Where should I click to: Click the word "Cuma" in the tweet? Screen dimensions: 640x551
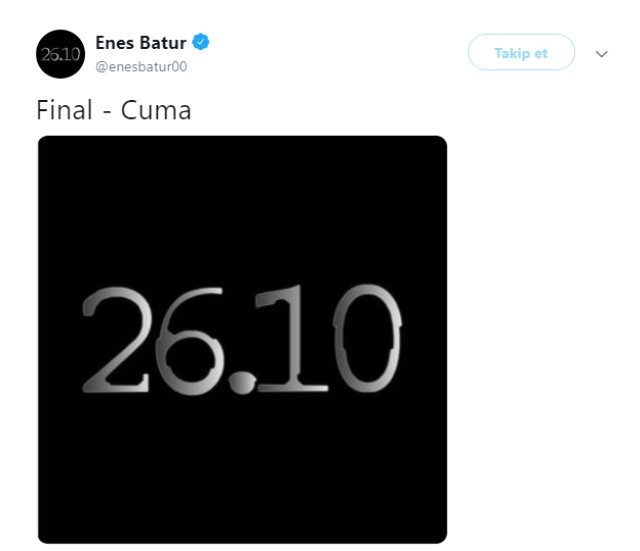(156, 108)
